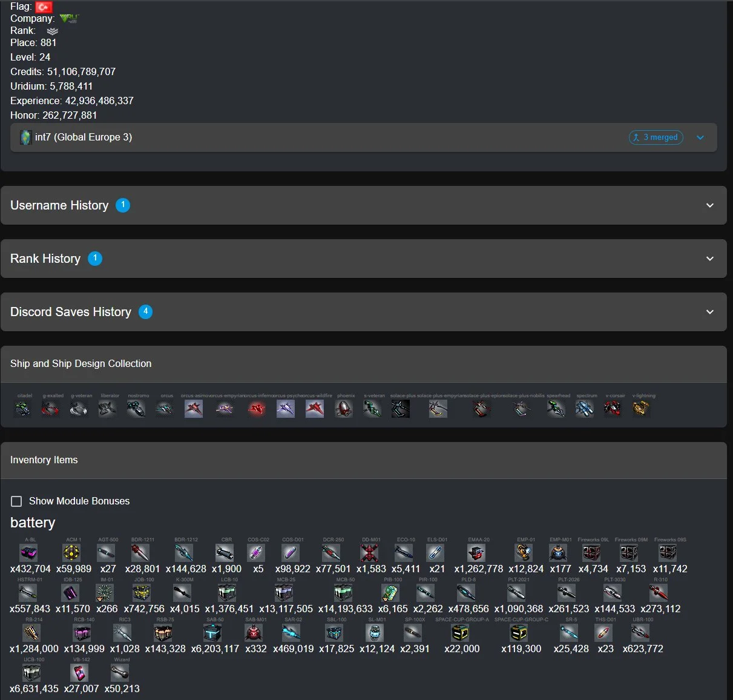
Task: Click the Wizard item icon
Action: pos(120,673)
